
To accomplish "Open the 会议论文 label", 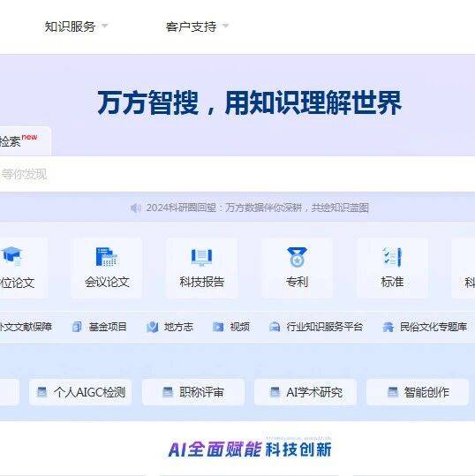I will (107, 282).
